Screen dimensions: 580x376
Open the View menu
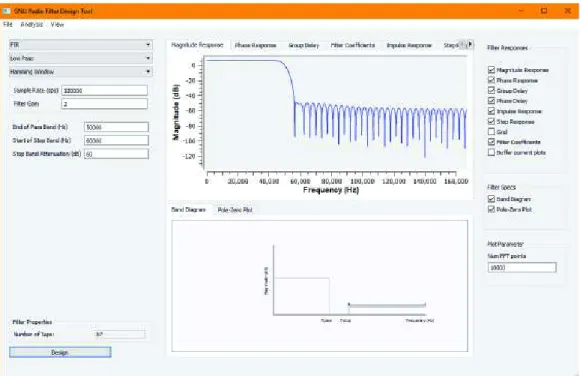click(x=57, y=24)
